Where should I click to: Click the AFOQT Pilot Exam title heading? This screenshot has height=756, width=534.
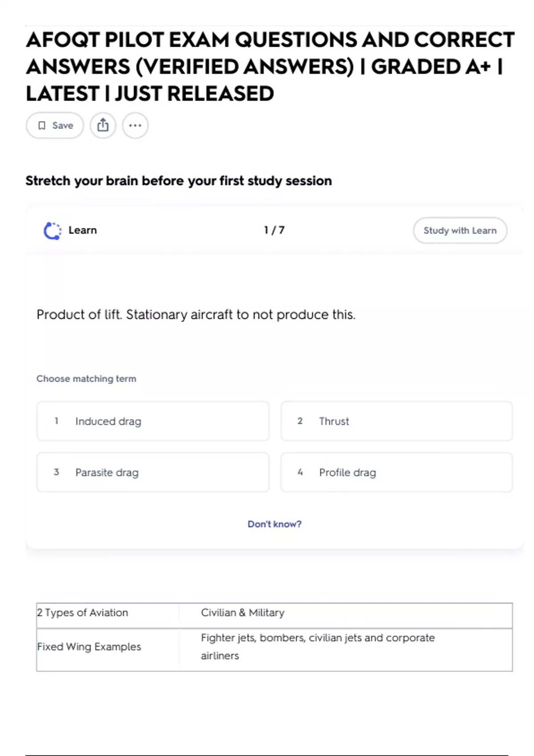(270, 66)
